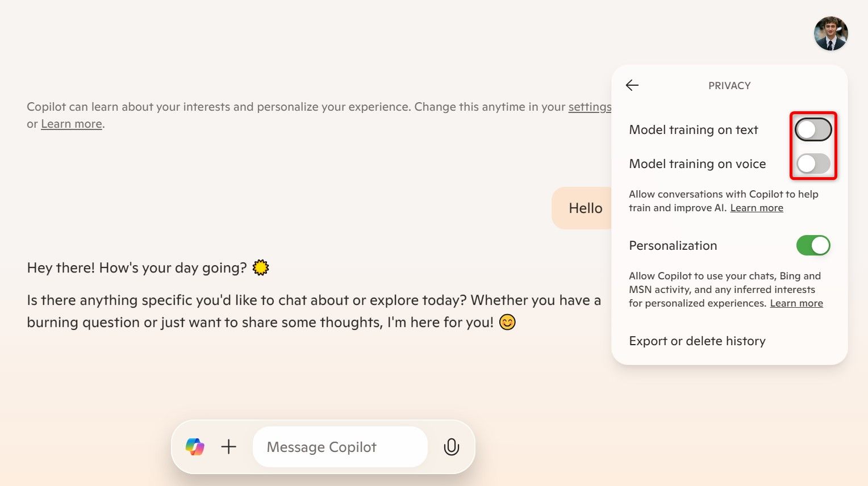Click the 'Model training on text' label
Screen dimensions: 868x486
[694, 130]
